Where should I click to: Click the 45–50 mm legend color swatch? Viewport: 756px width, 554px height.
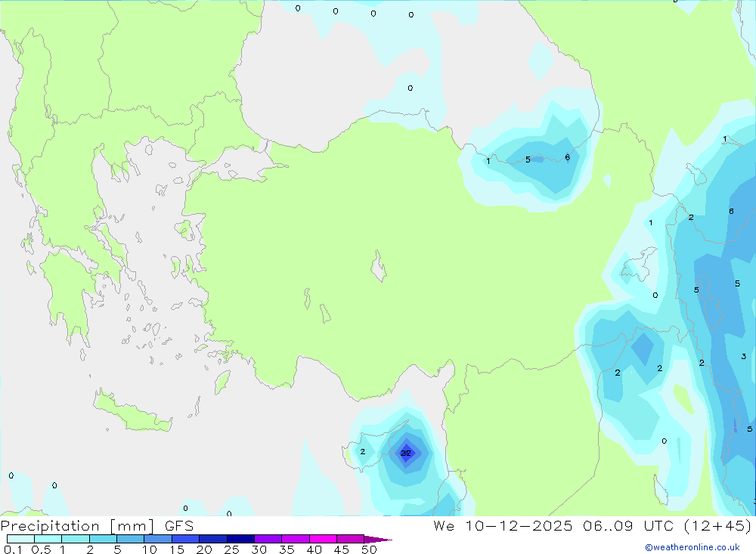pos(351,539)
